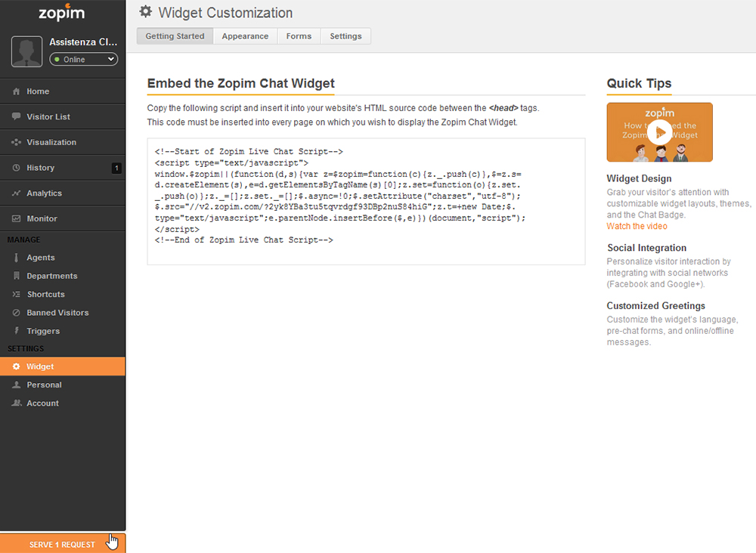Follow the Watch the video link
This screenshot has height=553, width=756.
[x=637, y=227]
